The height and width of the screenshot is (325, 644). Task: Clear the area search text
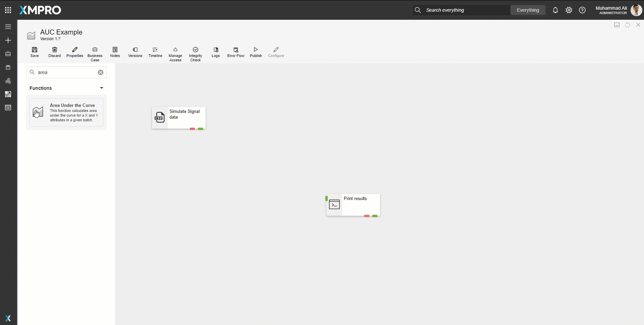pos(101,72)
